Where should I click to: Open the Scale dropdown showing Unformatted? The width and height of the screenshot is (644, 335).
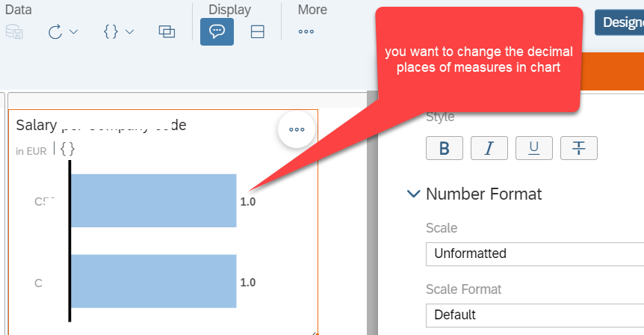[535, 254]
